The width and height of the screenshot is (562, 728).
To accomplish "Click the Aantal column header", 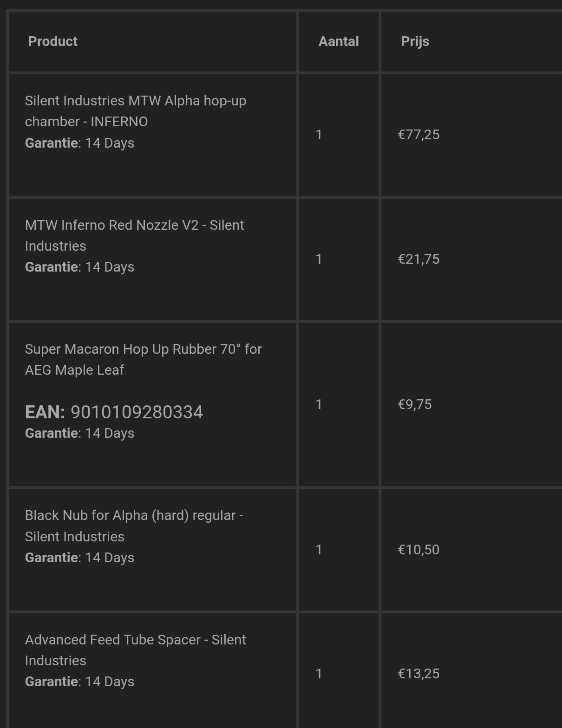I will [x=339, y=41].
